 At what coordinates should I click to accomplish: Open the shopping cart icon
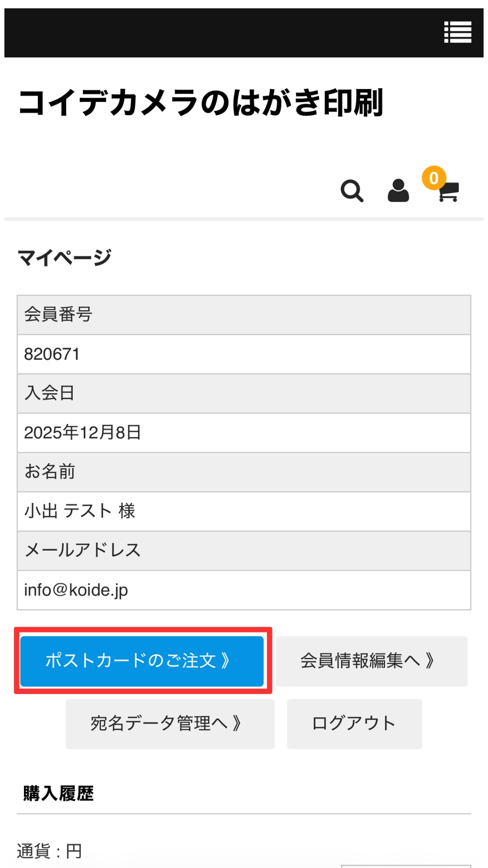[x=449, y=193]
